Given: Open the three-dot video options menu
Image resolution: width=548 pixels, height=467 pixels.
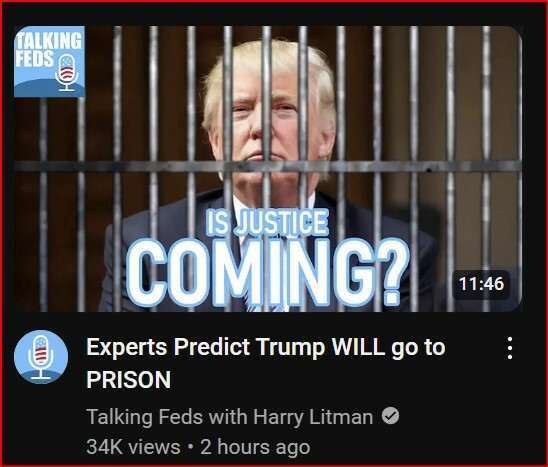Looking at the screenshot, I should pos(510,348).
